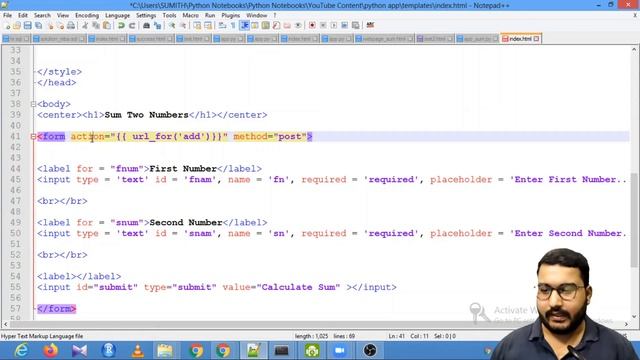Toggle Show All Characters pilcrow icon

point(233,25)
